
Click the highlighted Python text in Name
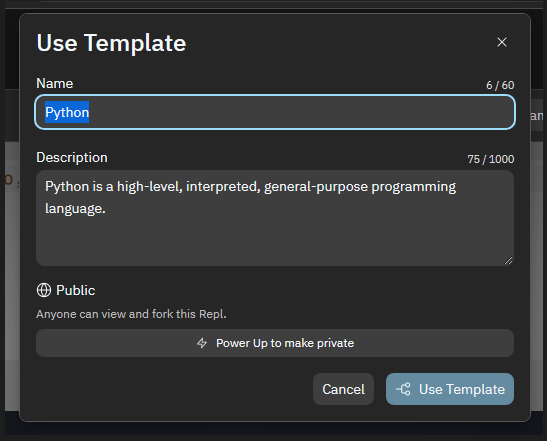(x=67, y=112)
